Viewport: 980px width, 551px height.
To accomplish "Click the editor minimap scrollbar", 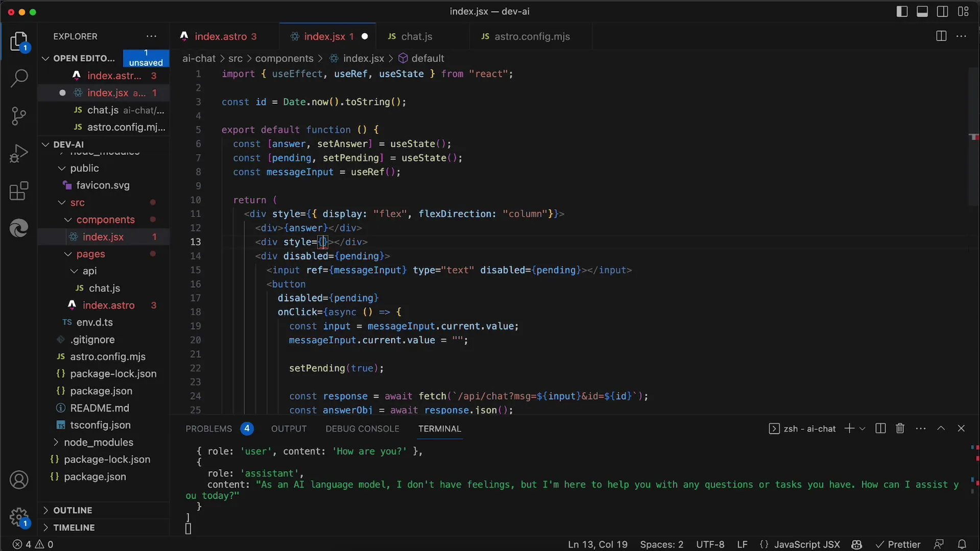I will tap(973, 136).
